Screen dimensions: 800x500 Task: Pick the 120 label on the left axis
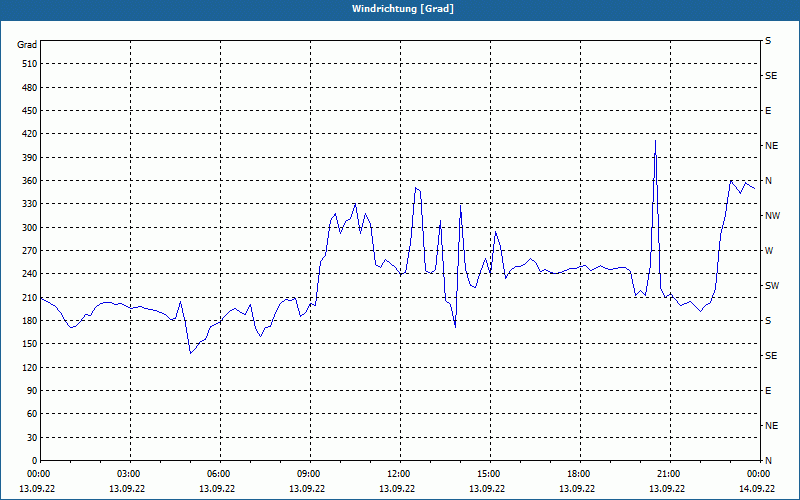pos(29,367)
